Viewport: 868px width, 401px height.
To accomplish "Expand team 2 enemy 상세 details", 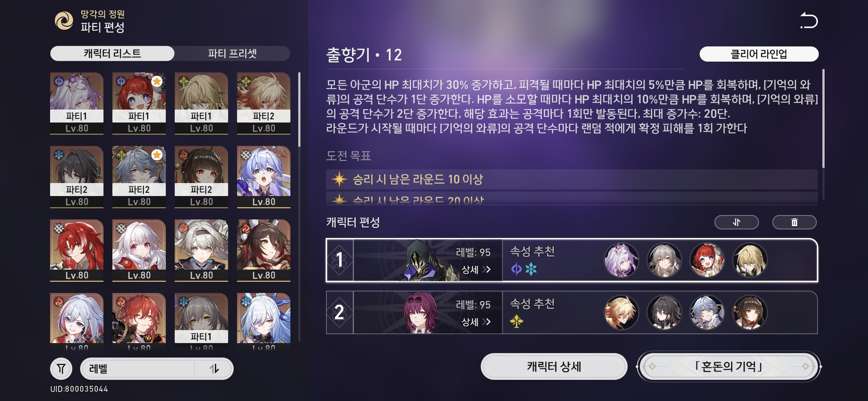I will (476, 322).
